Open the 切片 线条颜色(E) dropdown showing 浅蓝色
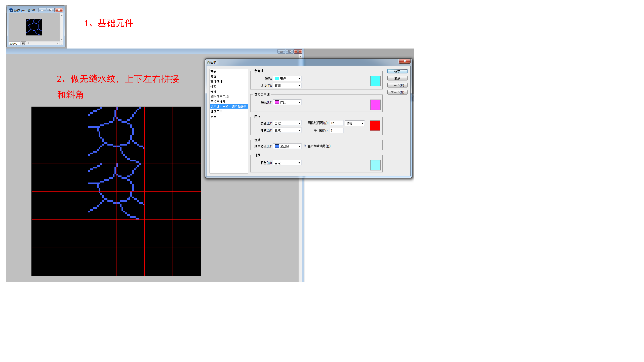 tap(288, 146)
